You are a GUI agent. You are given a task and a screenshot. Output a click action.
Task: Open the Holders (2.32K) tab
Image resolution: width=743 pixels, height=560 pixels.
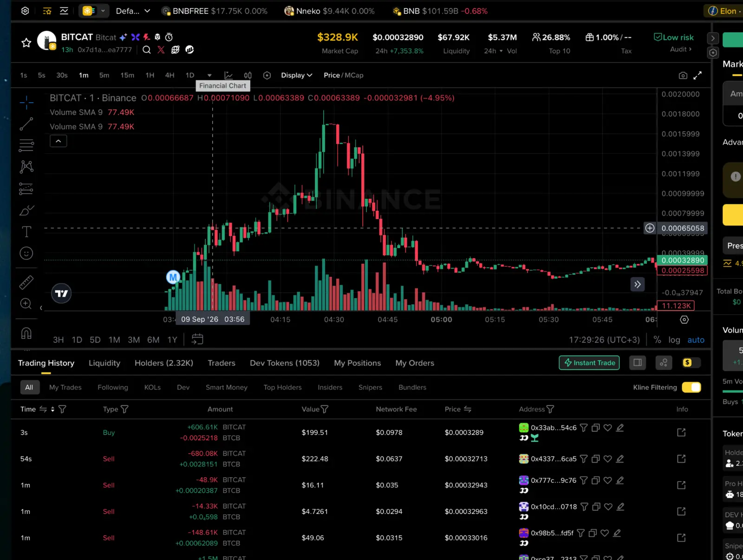[164, 363]
